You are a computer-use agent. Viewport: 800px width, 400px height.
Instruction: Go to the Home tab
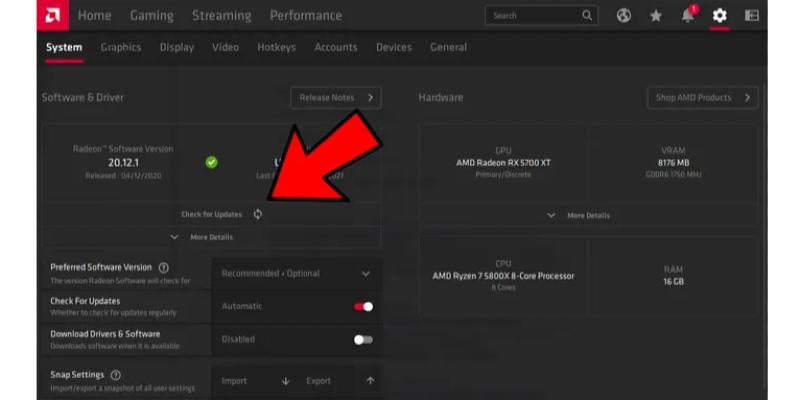click(x=94, y=15)
